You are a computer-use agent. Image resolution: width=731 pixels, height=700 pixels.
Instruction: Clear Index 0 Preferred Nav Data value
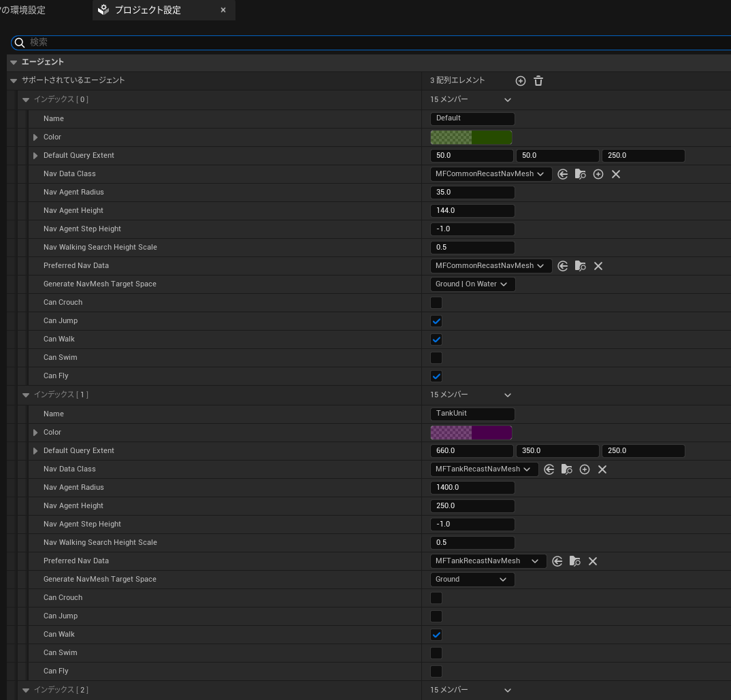[598, 266]
